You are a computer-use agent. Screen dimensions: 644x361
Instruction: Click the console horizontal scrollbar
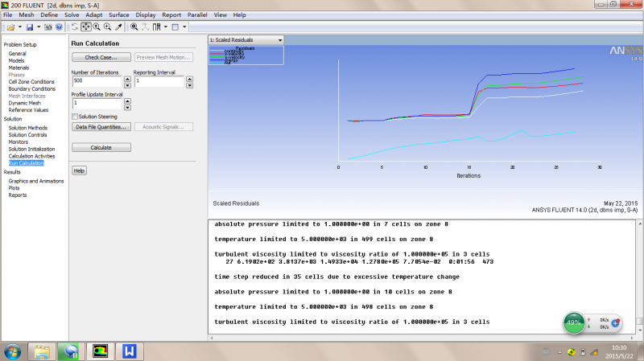coord(422,338)
